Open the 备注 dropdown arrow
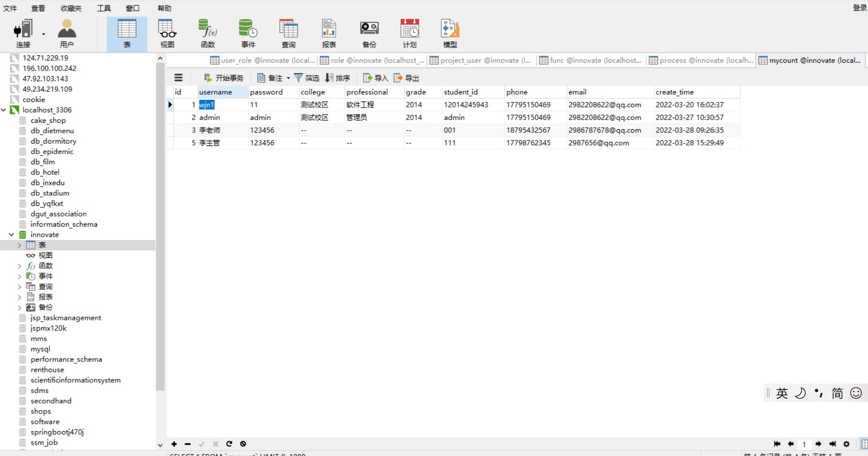The height and width of the screenshot is (456, 868). (288, 78)
